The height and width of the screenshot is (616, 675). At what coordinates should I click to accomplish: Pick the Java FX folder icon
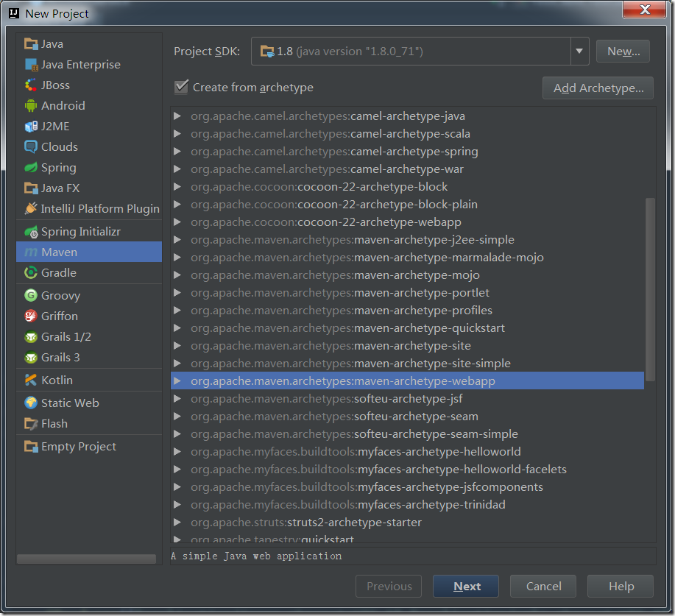(31, 188)
